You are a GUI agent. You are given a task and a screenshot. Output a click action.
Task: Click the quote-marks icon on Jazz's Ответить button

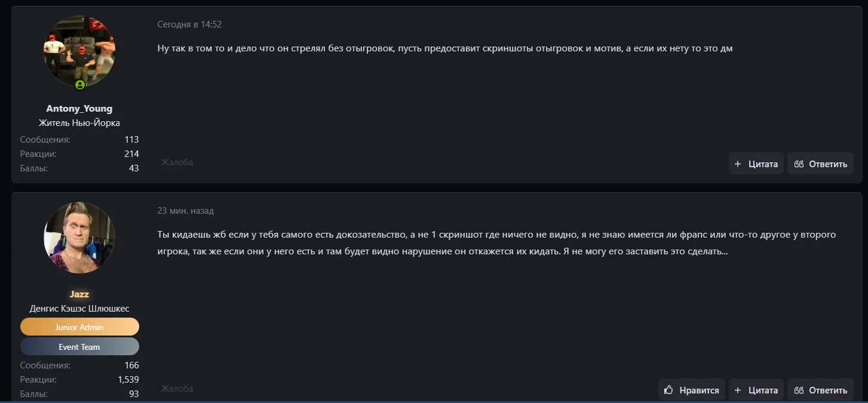point(799,390)
